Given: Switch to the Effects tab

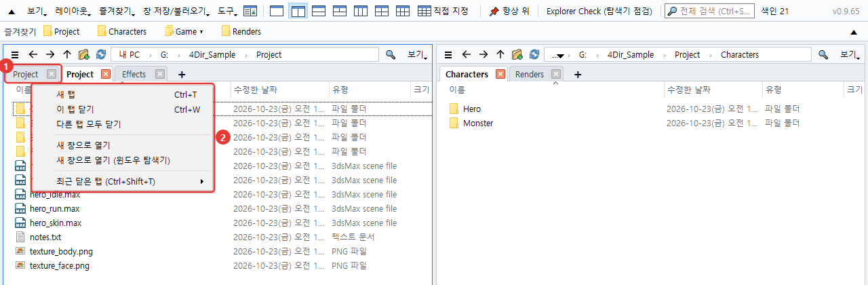Looking at the screenshot, I should point(134,74).
